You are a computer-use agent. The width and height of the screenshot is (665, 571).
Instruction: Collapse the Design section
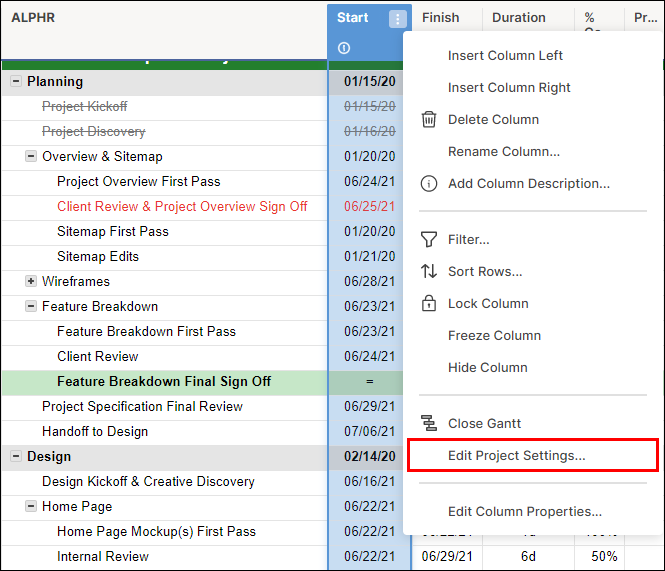(16, 457)
